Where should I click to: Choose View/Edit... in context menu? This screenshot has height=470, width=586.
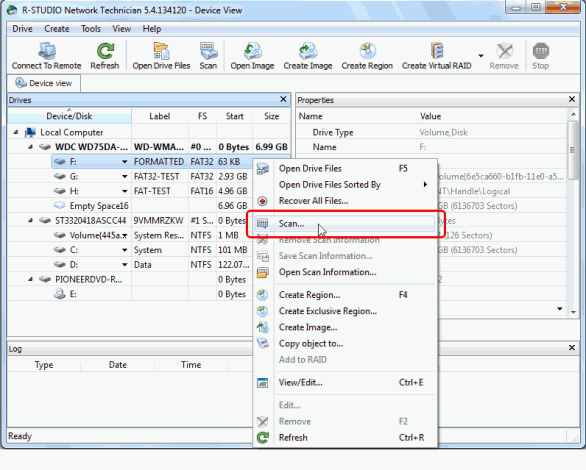(x=345, y=383)
